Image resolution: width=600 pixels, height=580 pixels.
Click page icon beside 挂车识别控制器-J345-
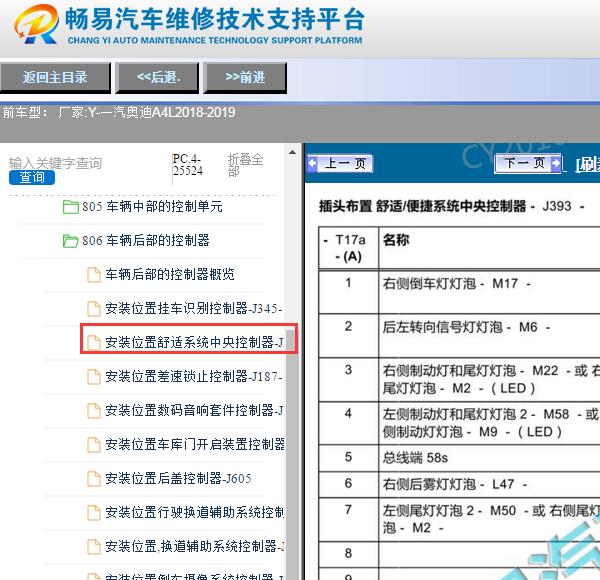(x=94, y=309)
